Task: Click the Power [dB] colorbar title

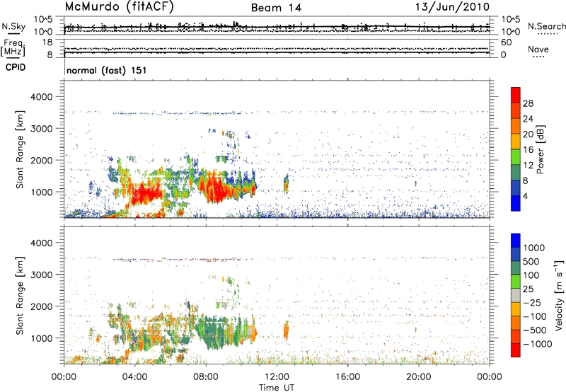Action: (541, 149)
